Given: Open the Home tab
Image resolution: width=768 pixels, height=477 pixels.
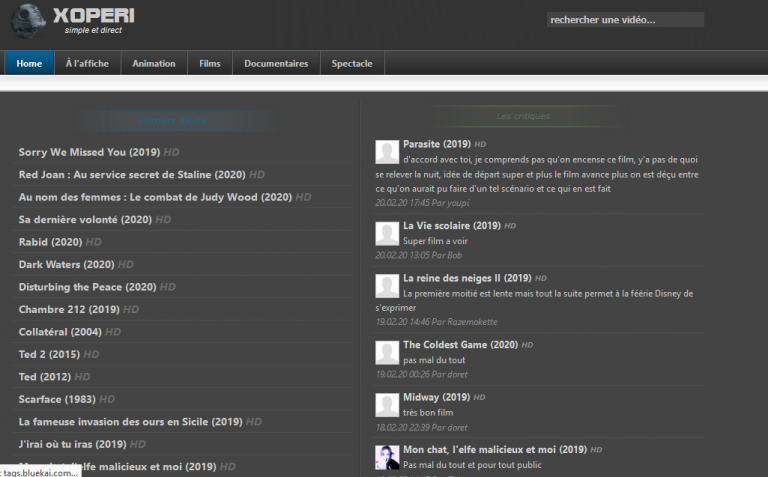Looking at the screenshot, I should tap(29, 63).
